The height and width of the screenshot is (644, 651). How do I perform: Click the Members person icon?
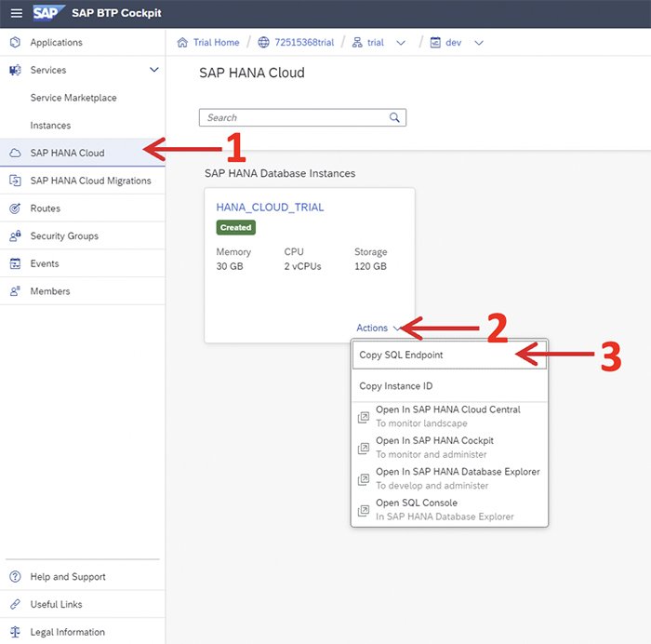coord(15,291)
